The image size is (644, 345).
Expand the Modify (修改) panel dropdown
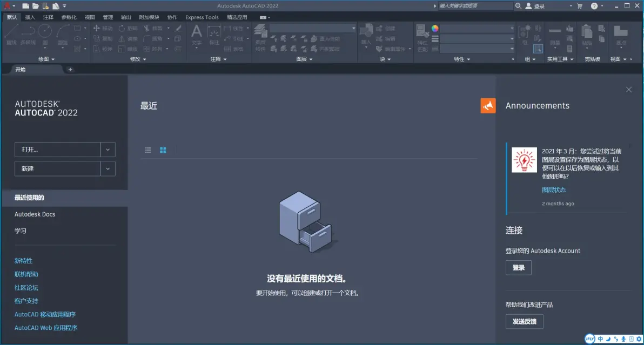click(138, 59)
